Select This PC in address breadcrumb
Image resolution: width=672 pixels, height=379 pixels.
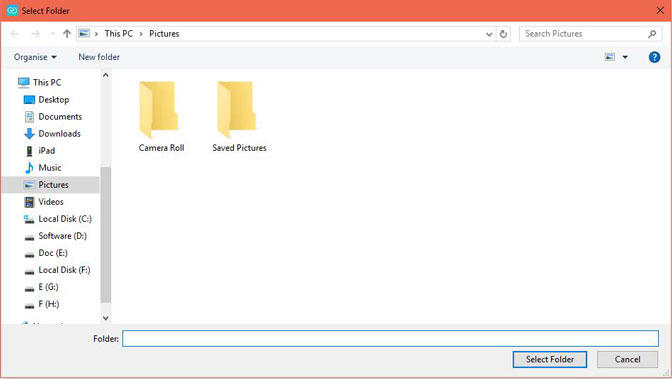click(x=119, y=33)
